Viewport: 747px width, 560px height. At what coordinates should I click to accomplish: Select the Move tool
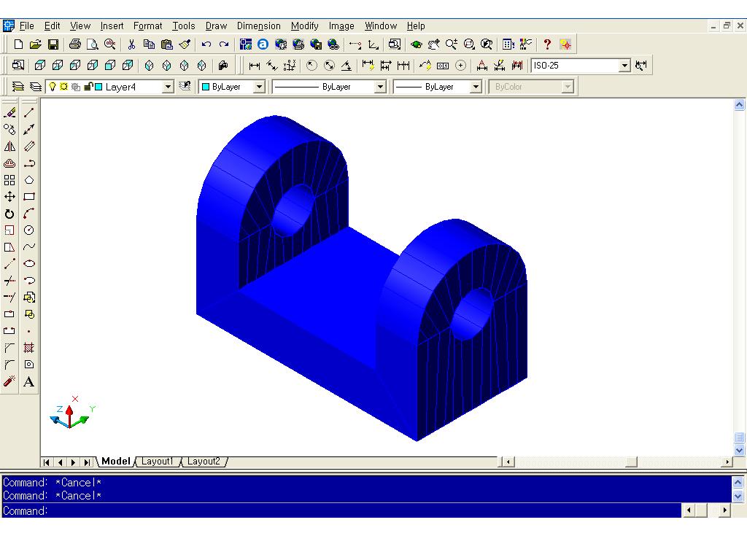coord(9,197)
